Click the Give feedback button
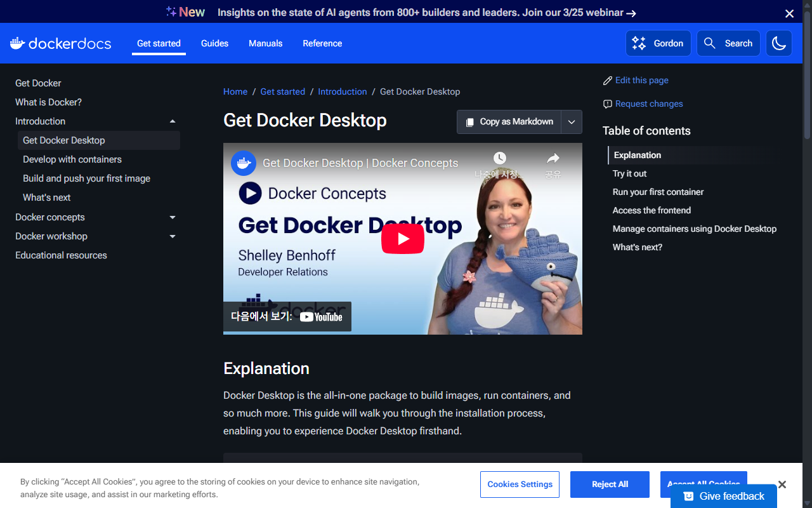Image resolution: width=812 pixels, height=508 pixels. point(723,496)
